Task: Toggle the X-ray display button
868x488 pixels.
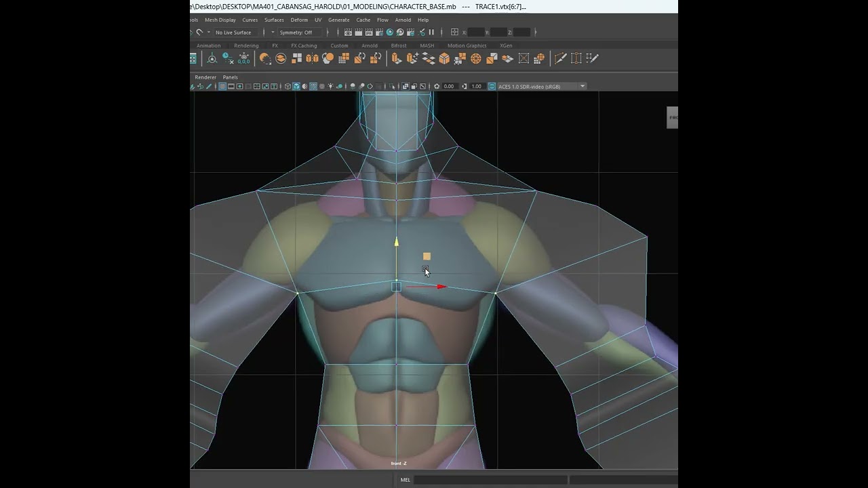Action: tap(406, 86)
